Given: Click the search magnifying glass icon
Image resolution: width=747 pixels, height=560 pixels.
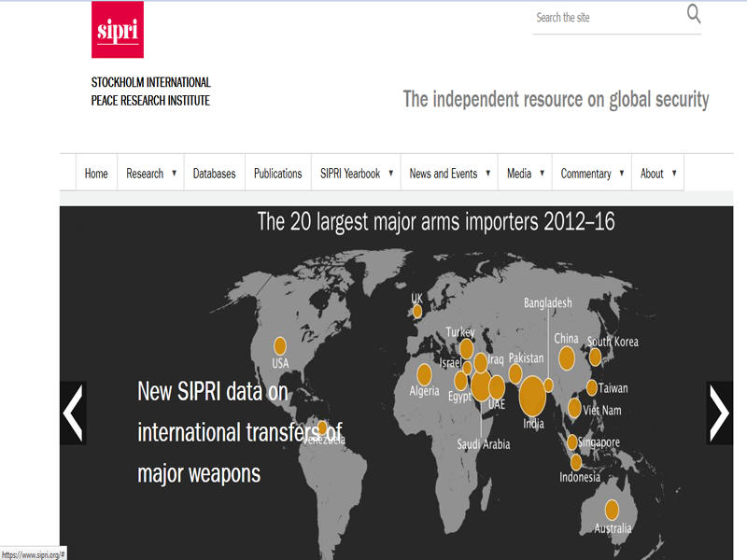Looking at the screenshot, I should pos(694,13).
